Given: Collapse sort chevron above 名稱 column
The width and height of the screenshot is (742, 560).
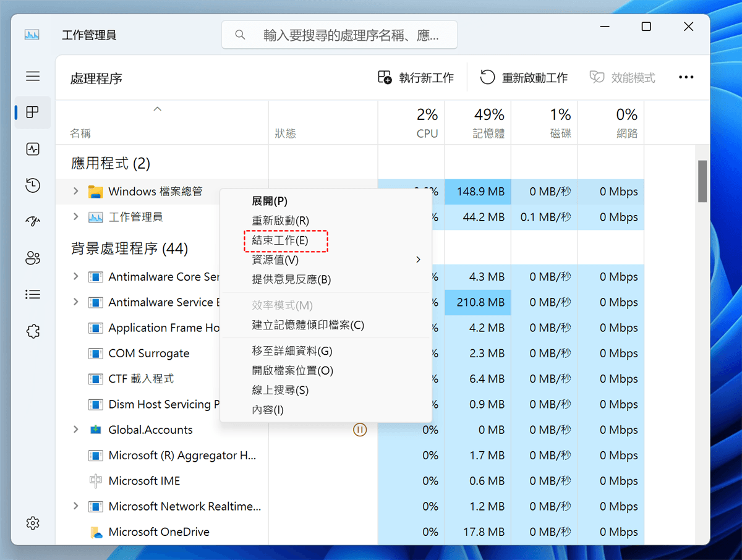Looking at the screenshot, I should pos(157,109).
